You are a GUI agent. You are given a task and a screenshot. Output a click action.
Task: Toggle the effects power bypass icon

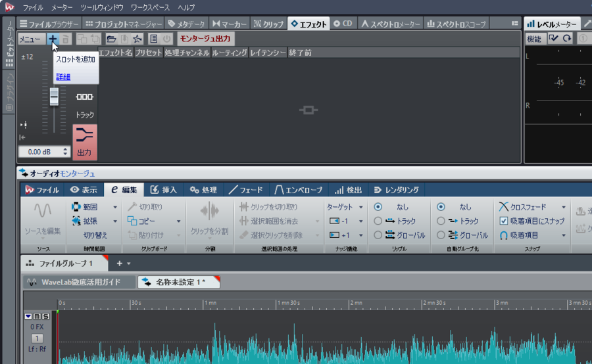[x=166, y=39]
